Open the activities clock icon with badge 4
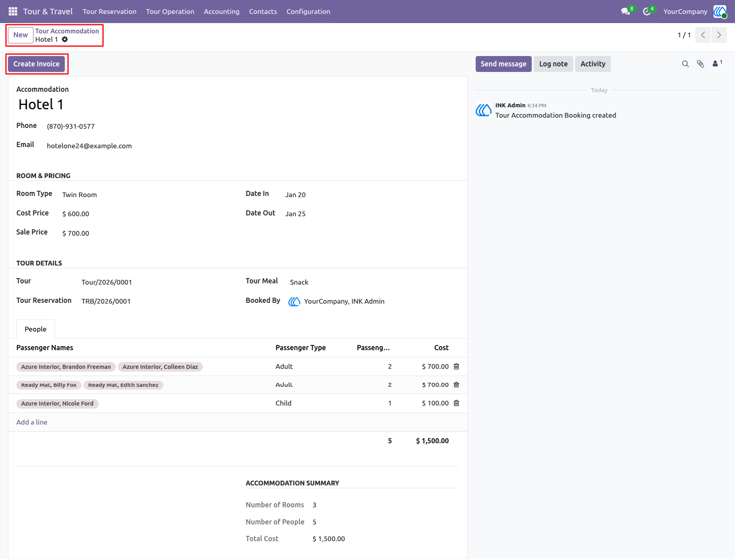 (x=647, y=12)
